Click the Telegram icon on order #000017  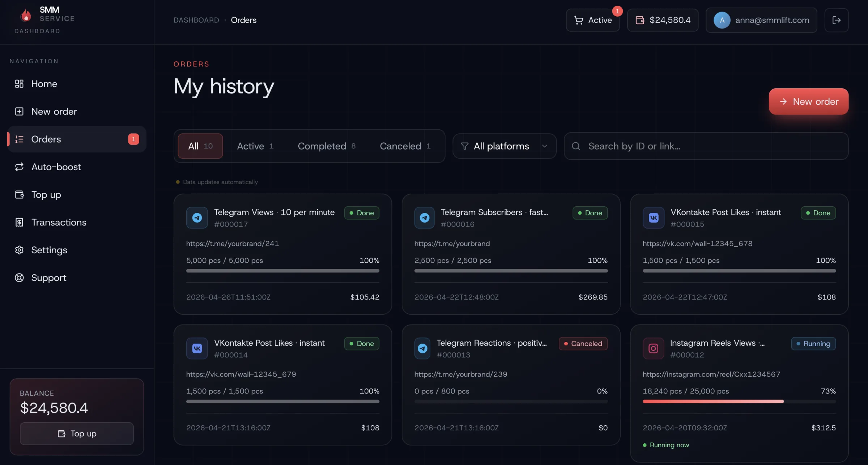pos(197,218)
